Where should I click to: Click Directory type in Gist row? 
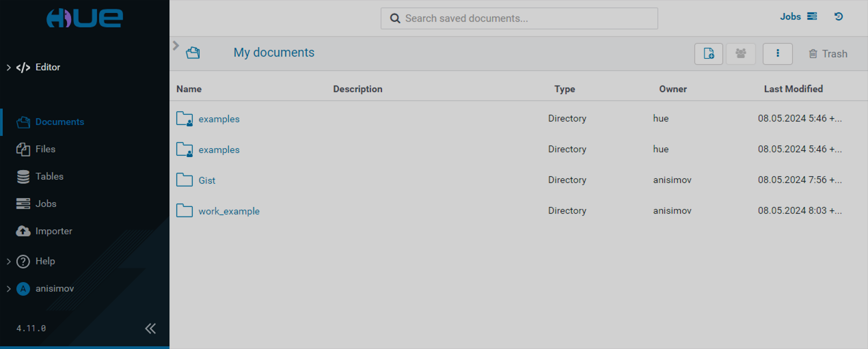coord(567,180)
